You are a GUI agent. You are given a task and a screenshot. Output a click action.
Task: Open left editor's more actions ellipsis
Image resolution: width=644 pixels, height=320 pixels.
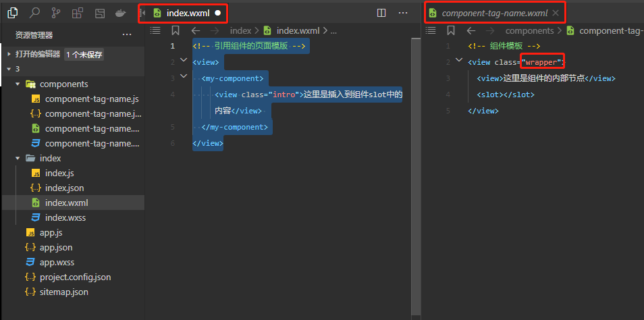click(x=403, y=13)
